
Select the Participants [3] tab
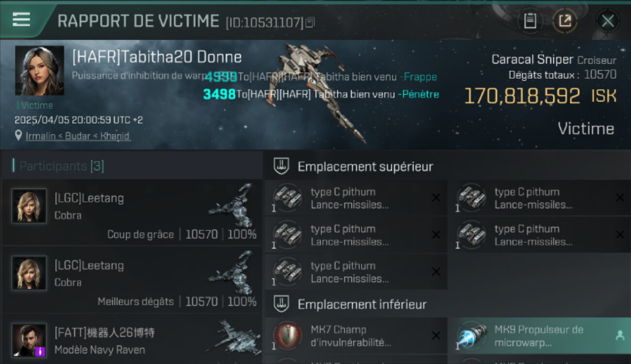click(x=62, y=166)
